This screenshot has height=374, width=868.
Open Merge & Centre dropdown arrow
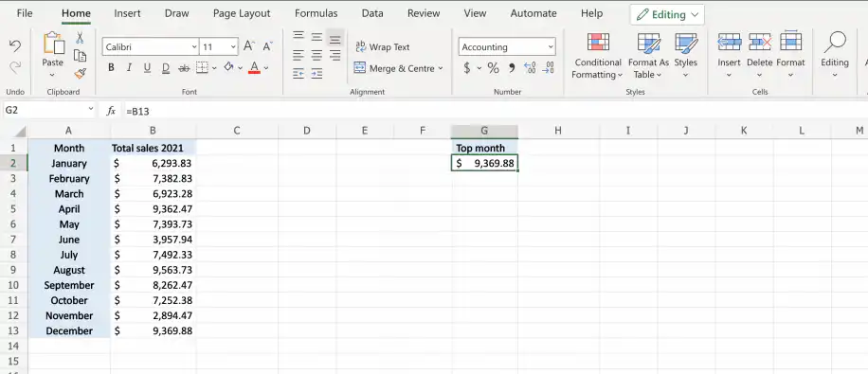(x=441, y=68)
